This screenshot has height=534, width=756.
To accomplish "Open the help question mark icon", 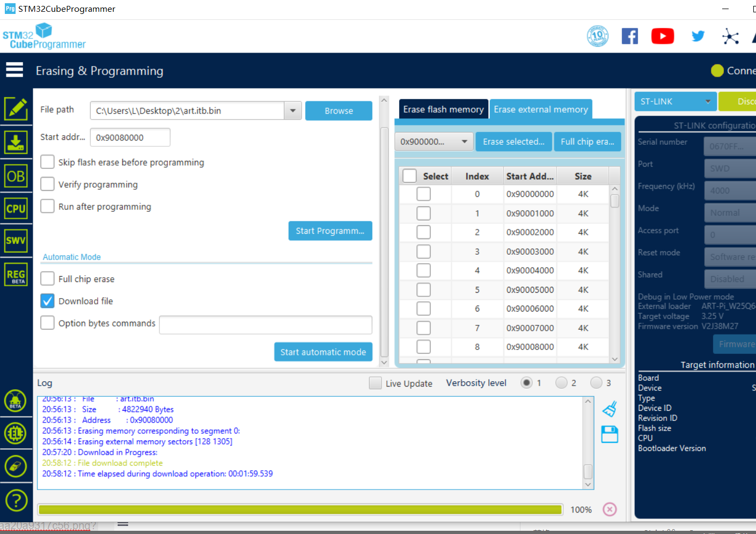I will click(16, 500).
